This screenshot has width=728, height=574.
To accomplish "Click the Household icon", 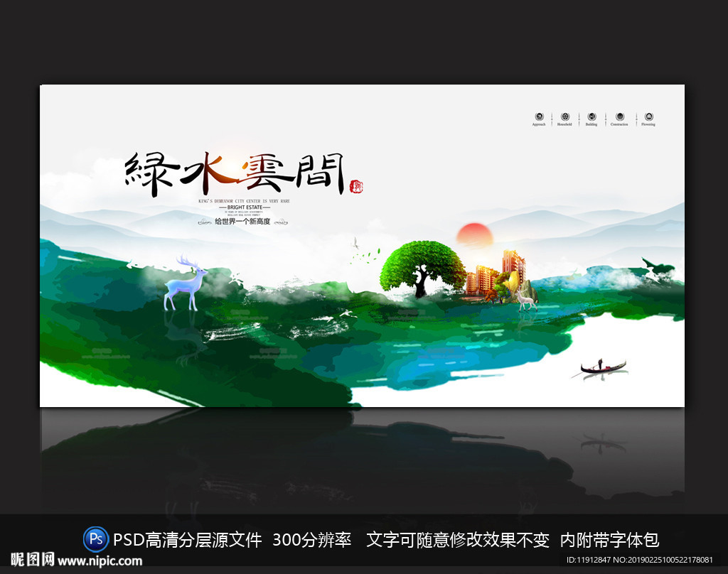I will [x=565, y=117].
